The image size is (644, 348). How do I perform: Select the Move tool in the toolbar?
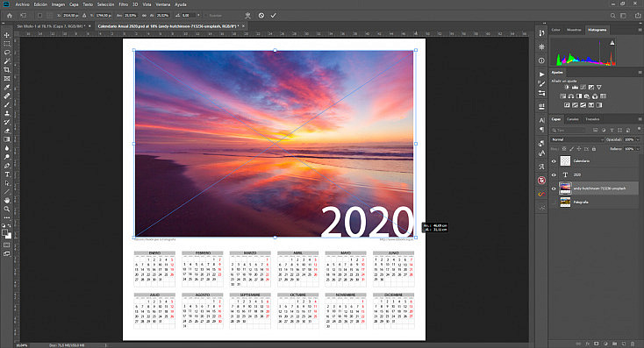point(6,35)
